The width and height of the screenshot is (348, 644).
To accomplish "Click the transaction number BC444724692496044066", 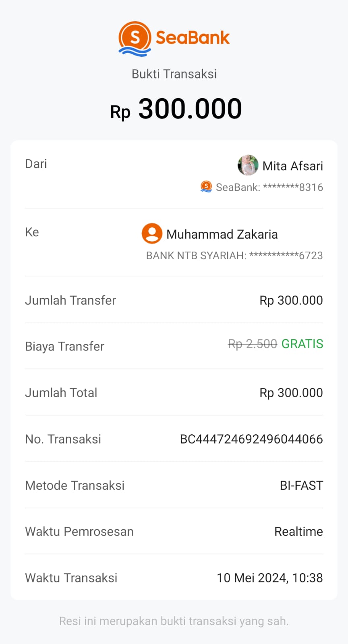I will point(251,439).
